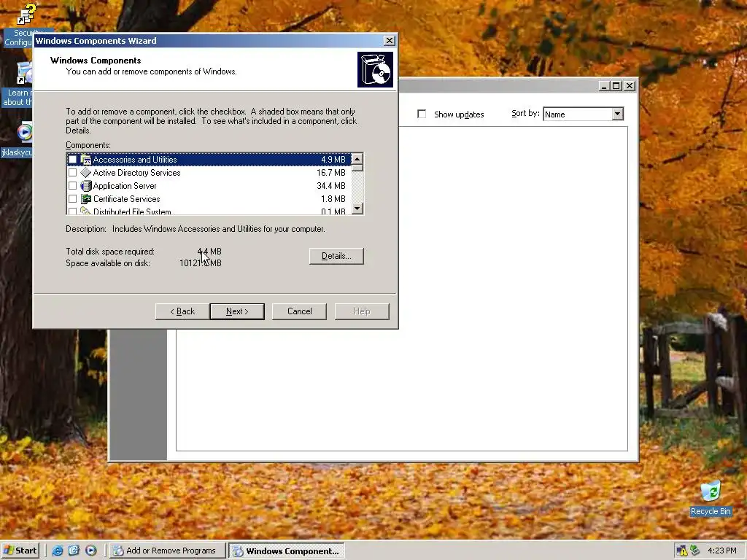
Task: Click the components list scroll down arrow
Action: (x=357, y=209)
